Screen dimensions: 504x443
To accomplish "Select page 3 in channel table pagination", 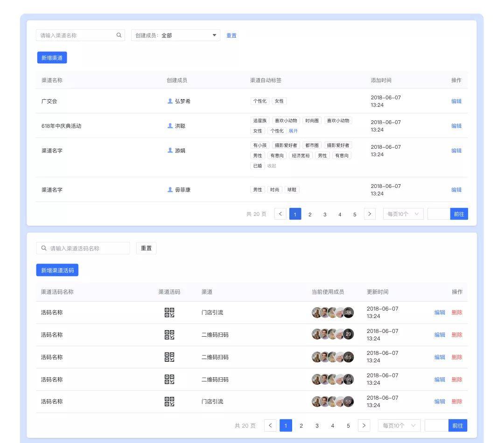I will tap(325, 214).
